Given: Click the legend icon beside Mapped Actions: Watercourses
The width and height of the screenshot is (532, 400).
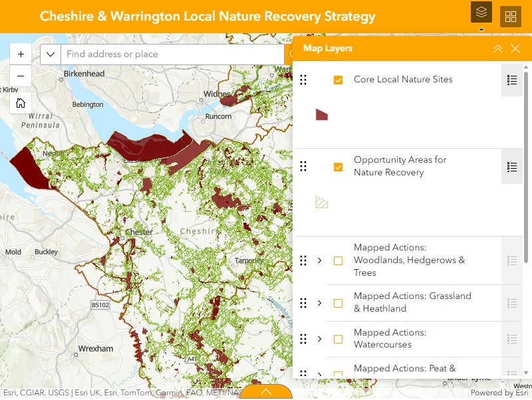Looking at the screenshot, I should tap(512, 339).
